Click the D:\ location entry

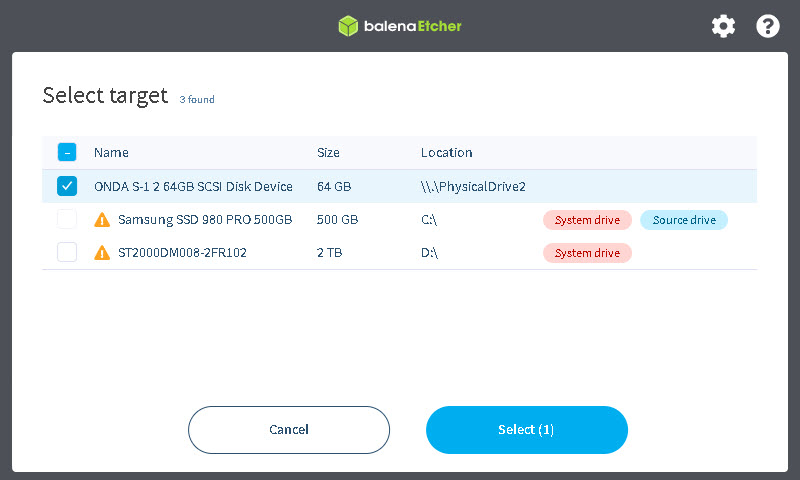coord(430,252)
